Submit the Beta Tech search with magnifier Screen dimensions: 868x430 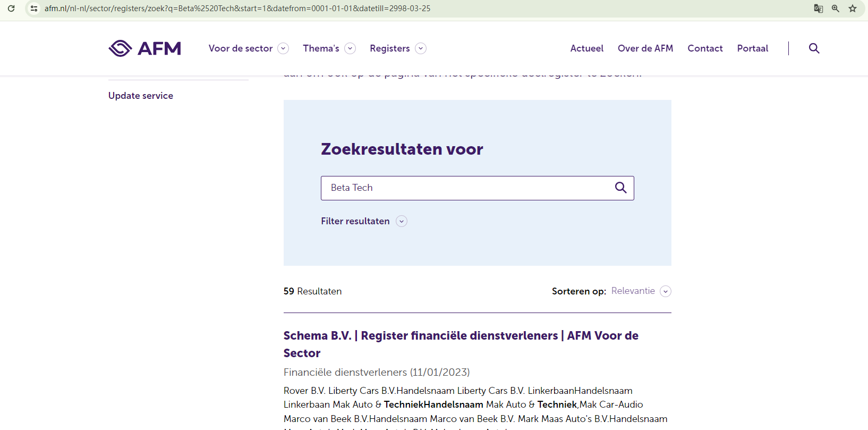620,188
